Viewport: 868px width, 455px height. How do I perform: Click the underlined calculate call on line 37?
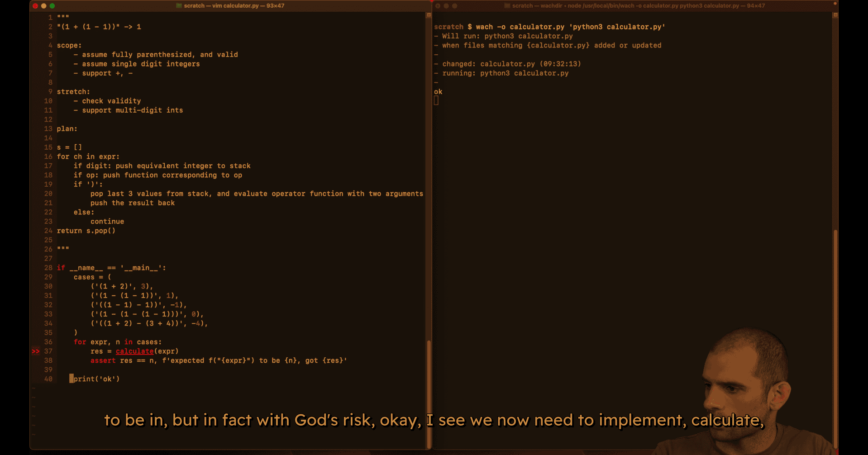click(x=134, y=351)
